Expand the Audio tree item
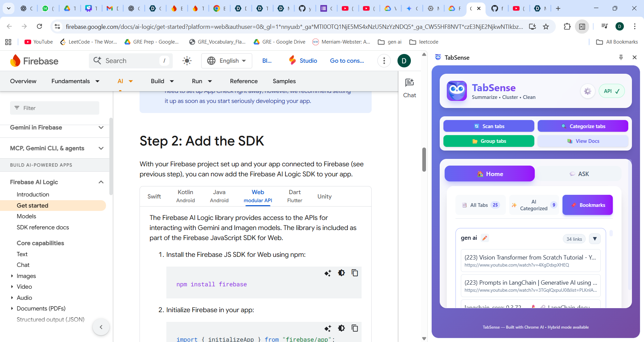The height and width of the screenshot is (342, 644). click(12, 298)
